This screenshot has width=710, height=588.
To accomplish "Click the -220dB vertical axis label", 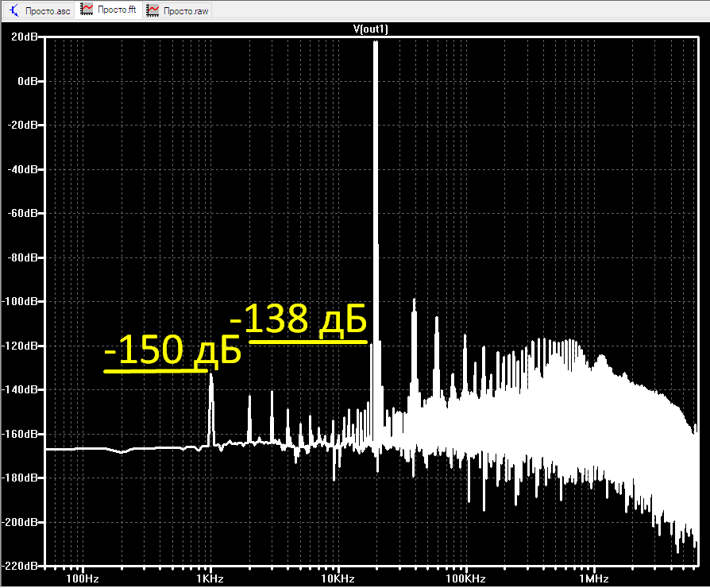I will pyautogui.click(x=20, y=566).
